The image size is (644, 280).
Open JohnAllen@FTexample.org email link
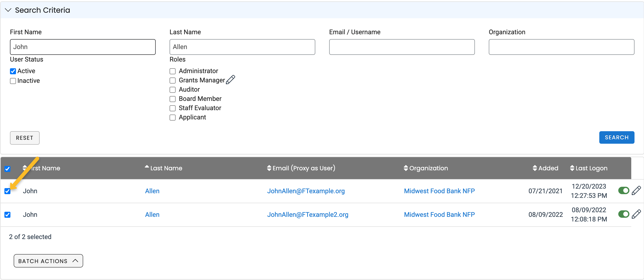point(306,191)
